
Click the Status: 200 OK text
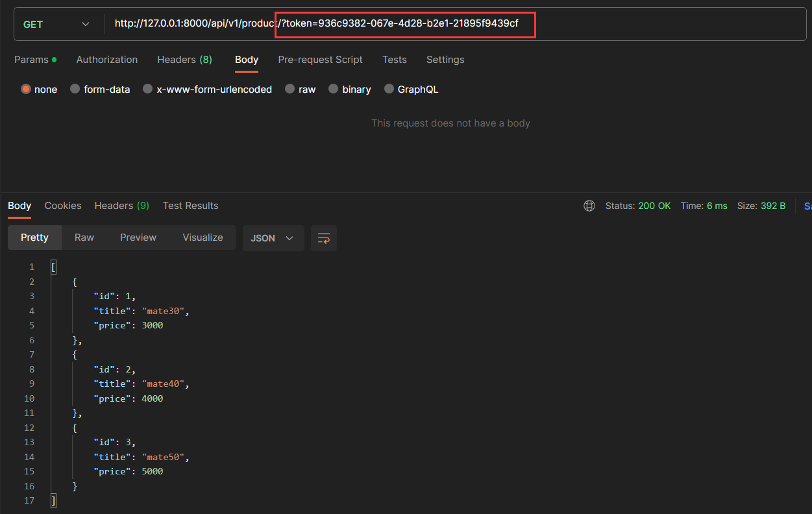point(638,206)
